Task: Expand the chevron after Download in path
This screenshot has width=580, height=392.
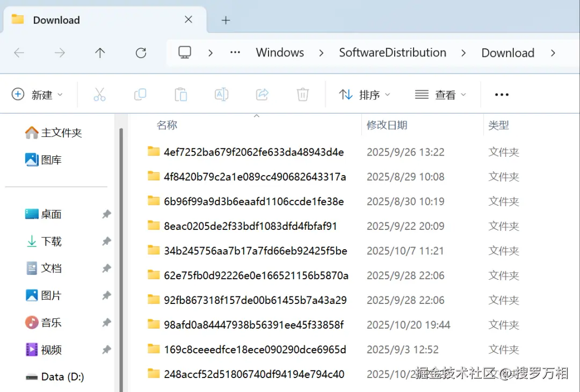Action: pyautogui.click(x=553, y=53)
